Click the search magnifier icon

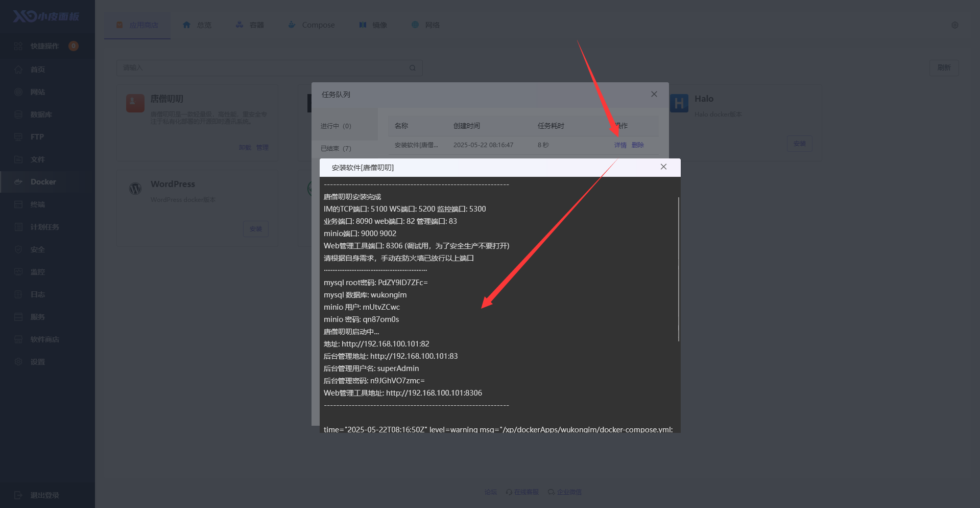pos(412,68)
